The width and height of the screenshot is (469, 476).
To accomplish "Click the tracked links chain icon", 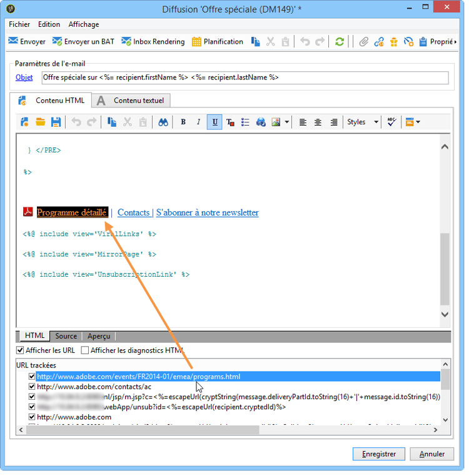I will [x=379, y=42].
